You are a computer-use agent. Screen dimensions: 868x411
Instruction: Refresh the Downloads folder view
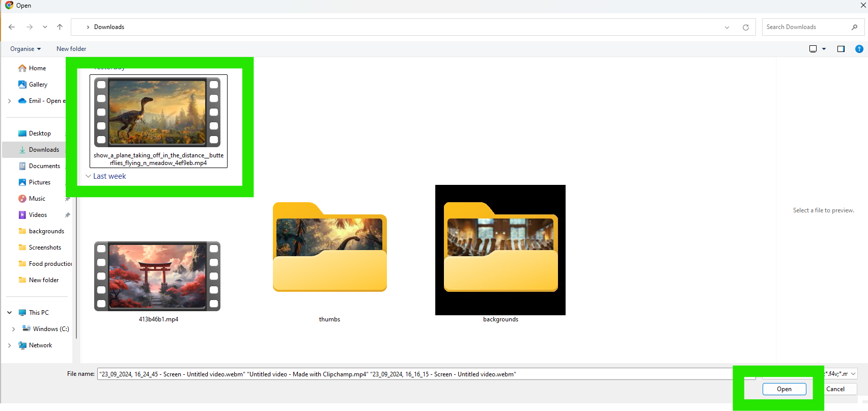746,28
